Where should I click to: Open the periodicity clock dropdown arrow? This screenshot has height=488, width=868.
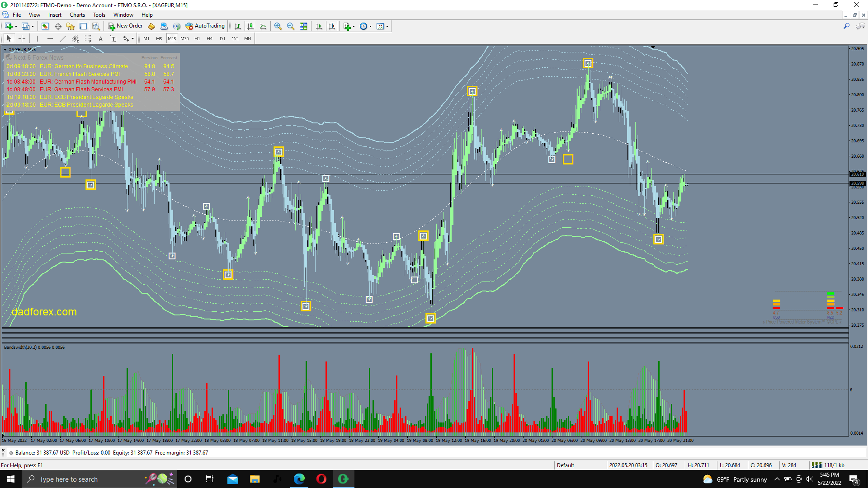371,26
